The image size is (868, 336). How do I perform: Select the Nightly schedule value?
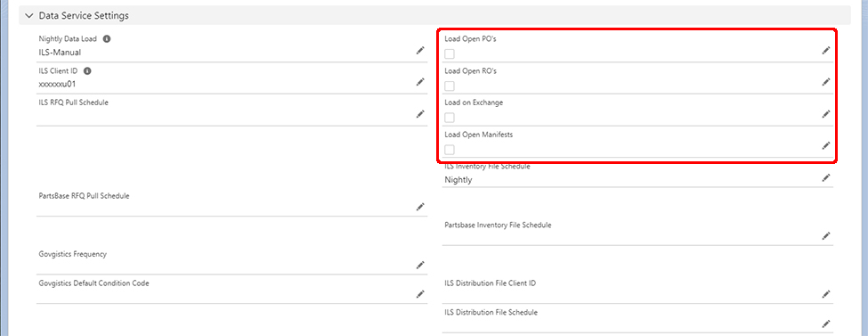click(458, 180)
